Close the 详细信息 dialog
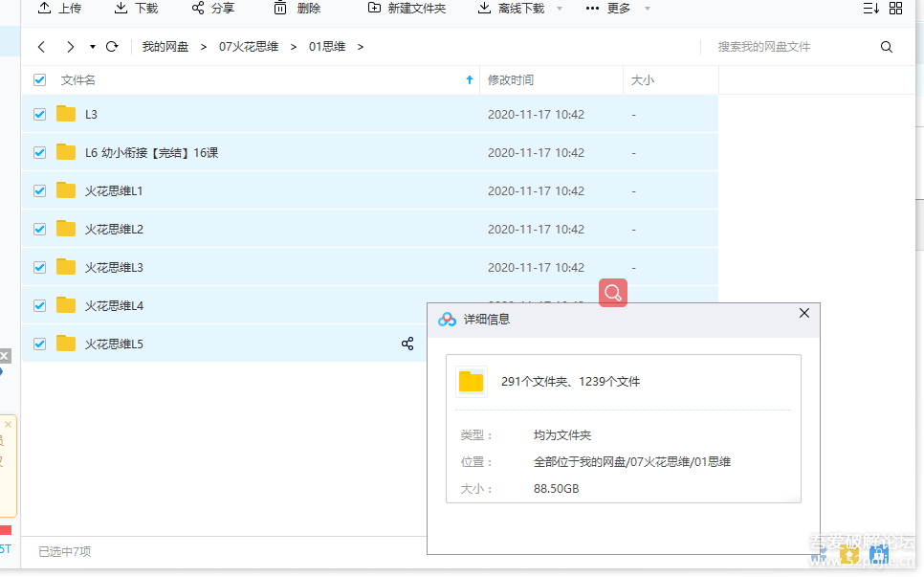 tap(803, 313)
